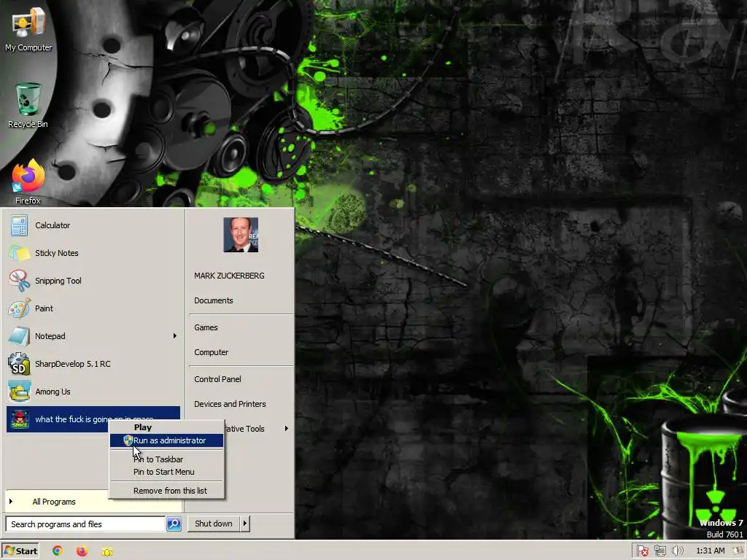Open Computer from Start menu
Image resolution: width=747 pixels, height=560 pixels.
(211, 352)
